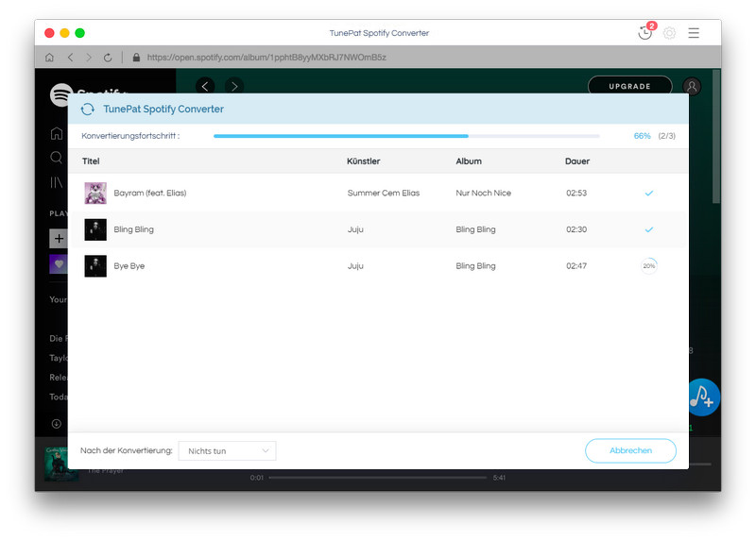Click the Nur Noch Nice album cell
Image resolution: width=756 pixels, height=541 pixels.
point(483,193)
